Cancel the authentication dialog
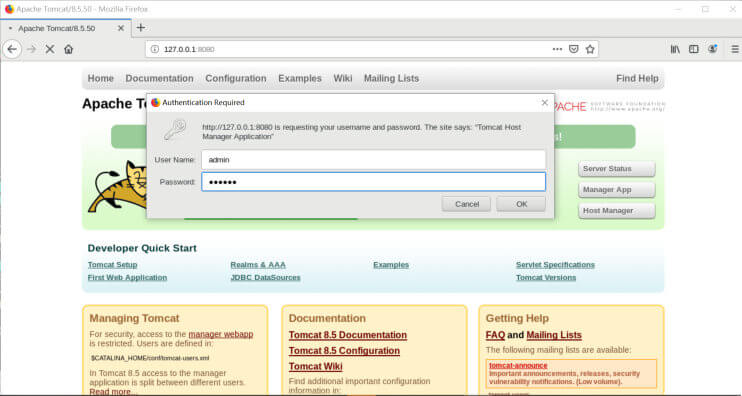This screenshot has height=396, width=742. tap(467, 204)
